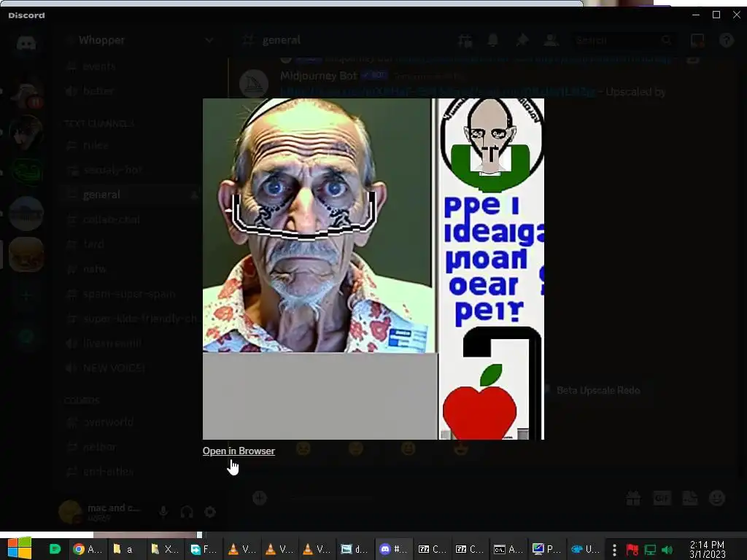Select the orange server icon in server list
747x560 pixels.
[x=26, y=254]
